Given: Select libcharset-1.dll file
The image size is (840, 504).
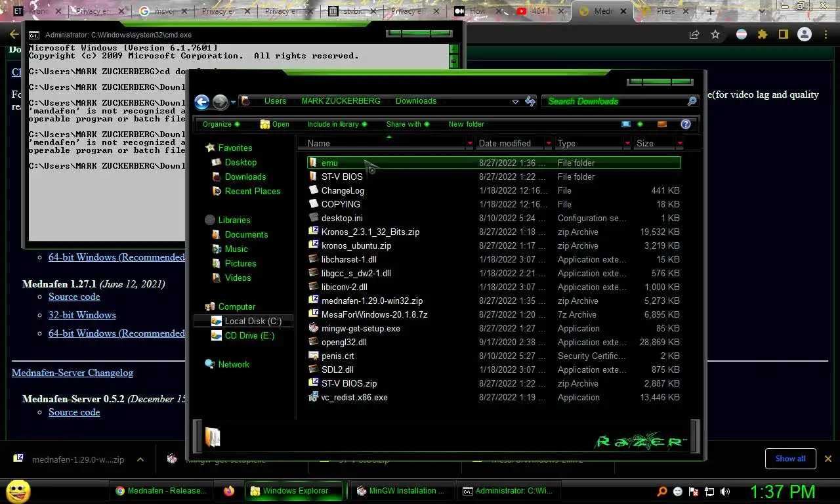Looking at the screenshot, I should pos(349,259).
